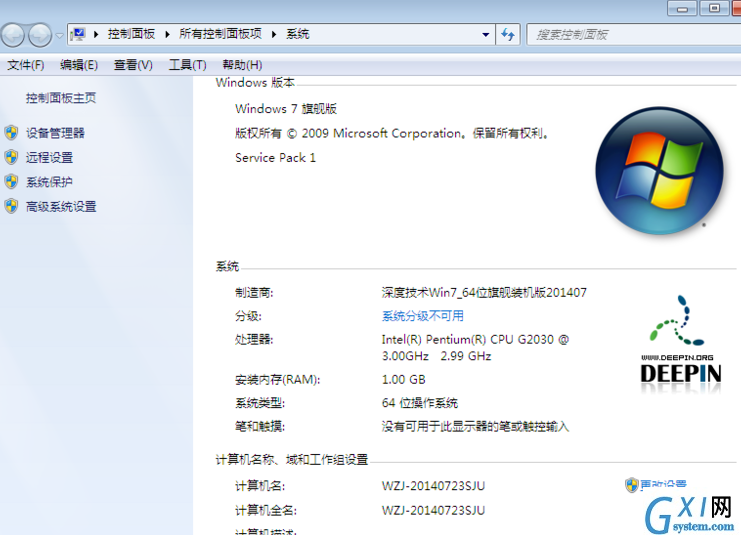The image size is (741, 535).
Task: Open 系统保护 from the sidebar
Action: tap(49, 182)
